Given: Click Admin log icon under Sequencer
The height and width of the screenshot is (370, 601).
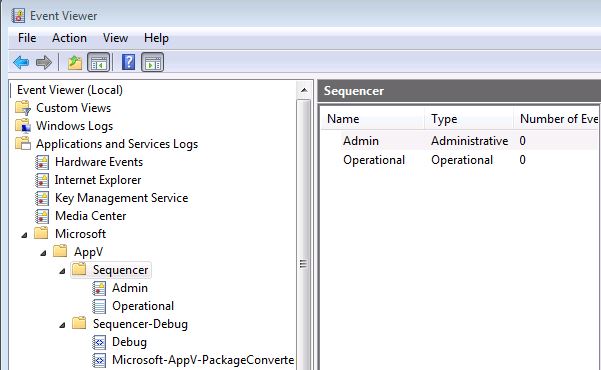Looking at the screenshot, I should 99,288.
